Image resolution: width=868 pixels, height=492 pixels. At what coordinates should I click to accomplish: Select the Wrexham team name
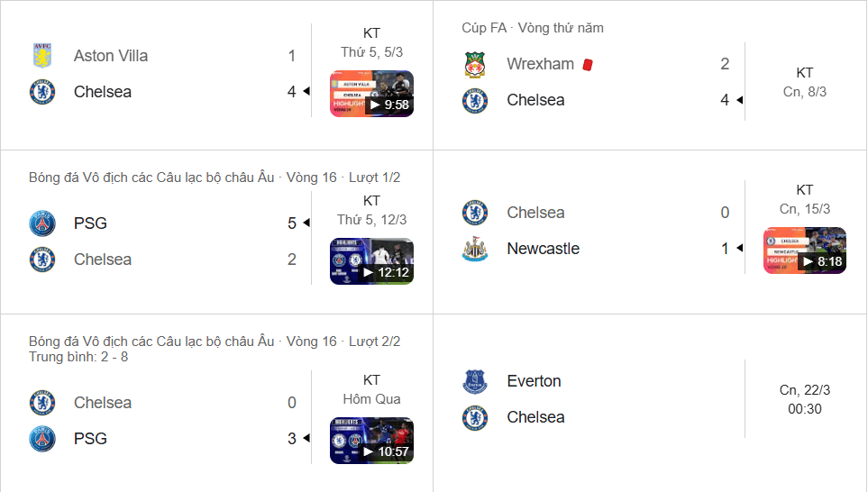540,64
